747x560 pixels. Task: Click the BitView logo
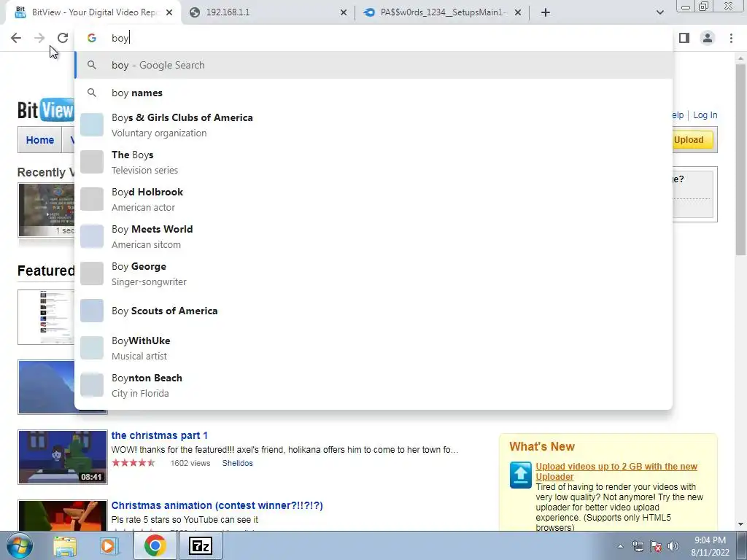46,110
